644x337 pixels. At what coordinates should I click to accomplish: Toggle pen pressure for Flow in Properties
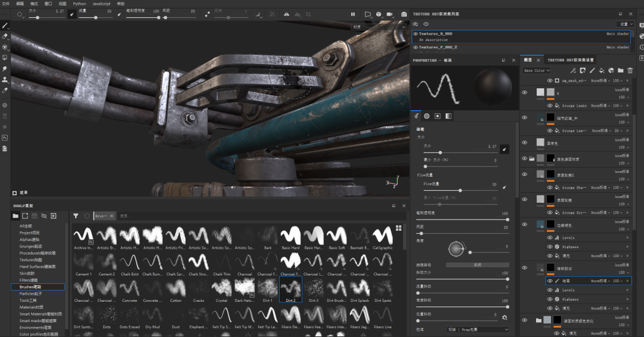(504, 187)
